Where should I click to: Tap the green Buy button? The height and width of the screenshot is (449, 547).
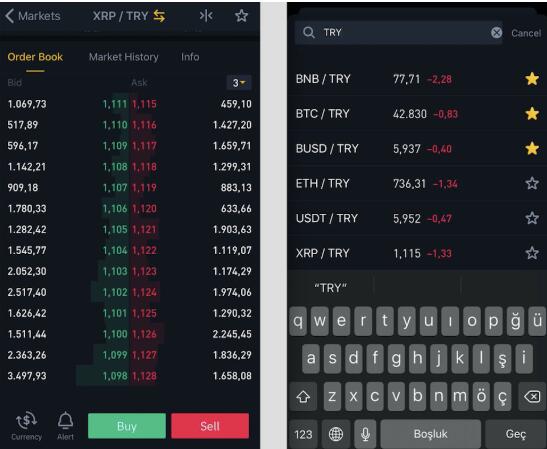pos(127,426)
